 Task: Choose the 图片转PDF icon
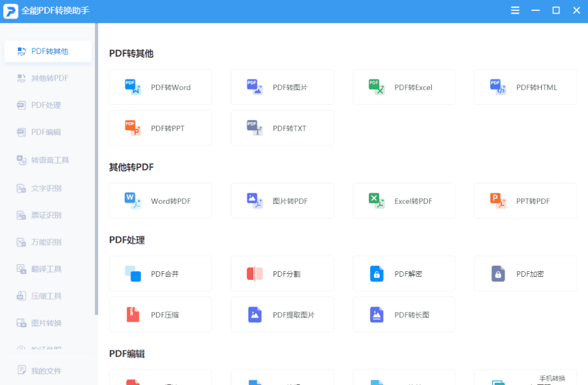coord(254,200)
